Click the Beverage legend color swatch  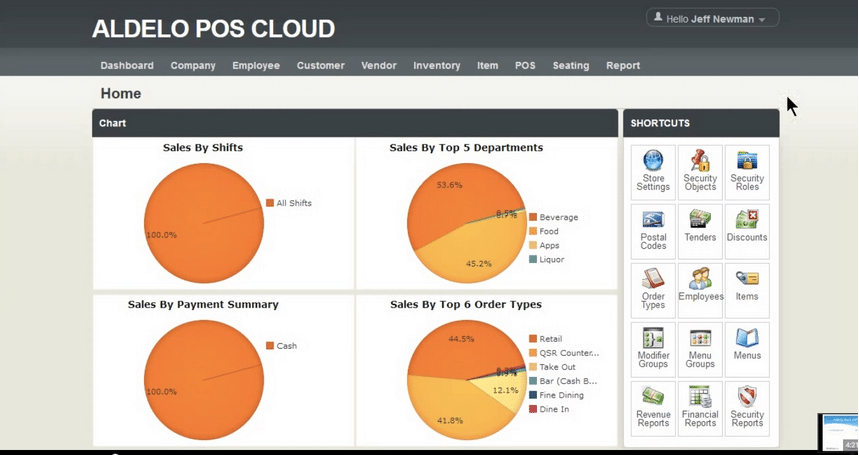533,217
